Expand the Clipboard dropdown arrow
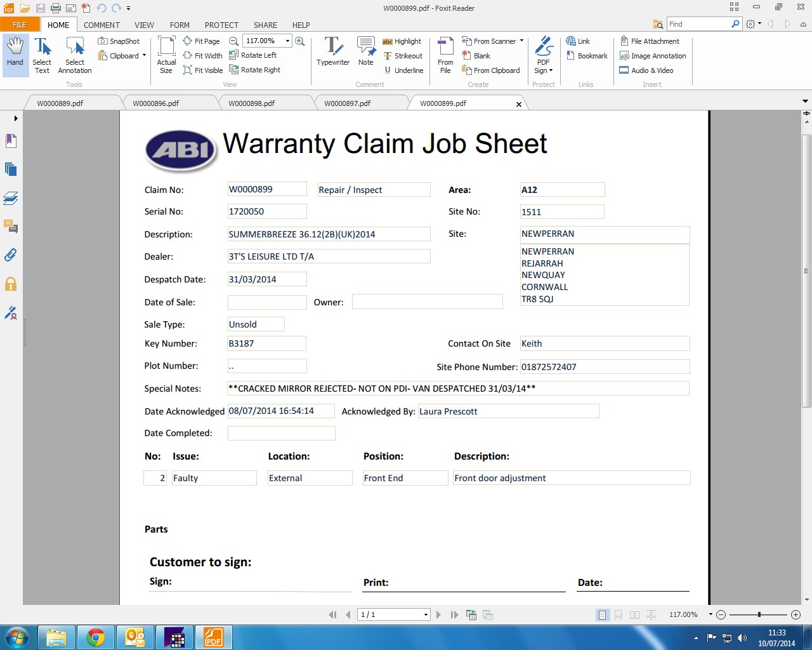The image size is (812, 650). click(144, 56)
